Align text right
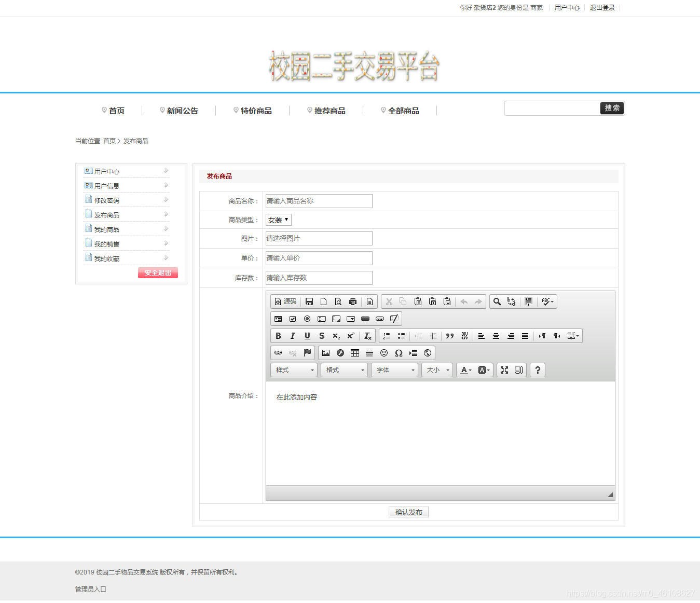Image resolution: width=700 pixels, height=603 pixels. (511, 336)
